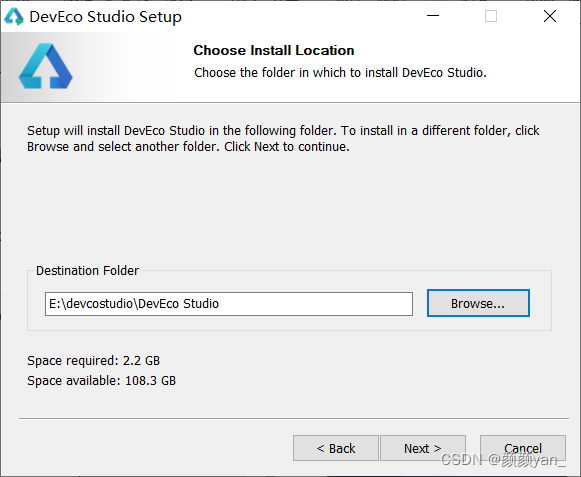Click the 'Choose the folder in which' subtitle
Viewport: 581px width, 477px height.
[340, 73]
